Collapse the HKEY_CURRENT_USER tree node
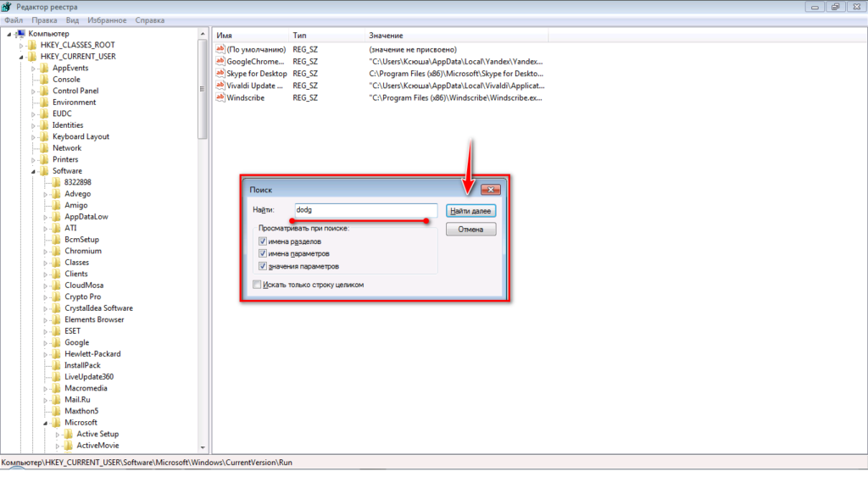 coord(22,57)
